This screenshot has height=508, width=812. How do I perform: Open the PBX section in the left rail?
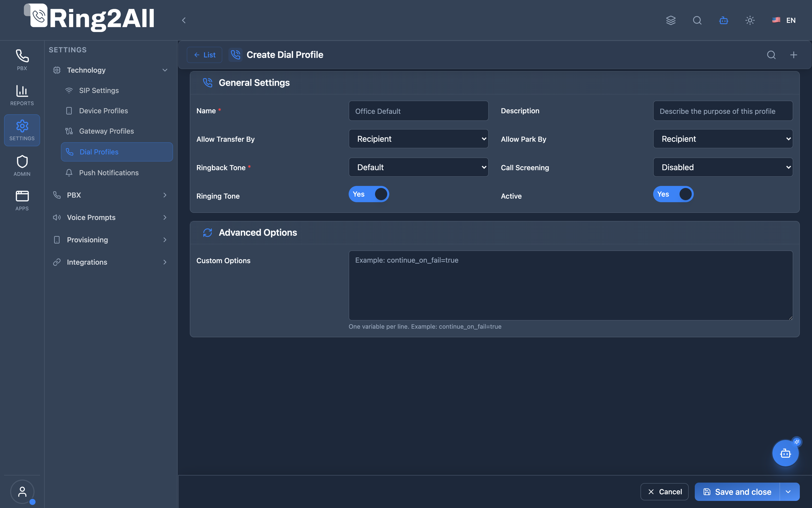click(x=22, y=60)
